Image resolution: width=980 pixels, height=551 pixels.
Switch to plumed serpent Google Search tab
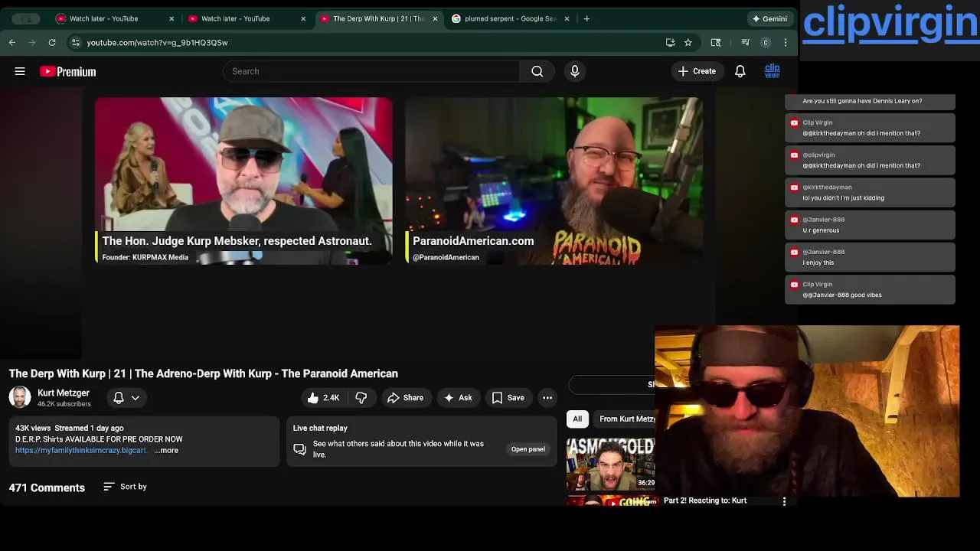pyautogui.click(x=510, y=18)
